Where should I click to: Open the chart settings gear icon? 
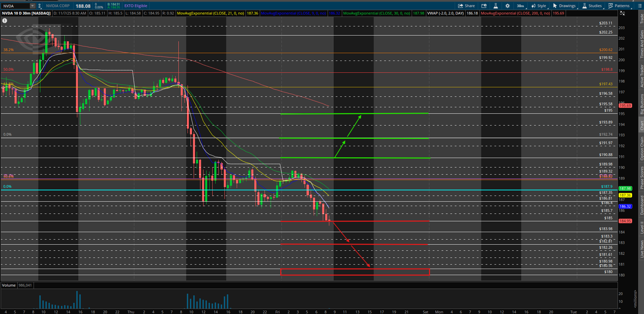pyautogui.click(x=507, y=5)
